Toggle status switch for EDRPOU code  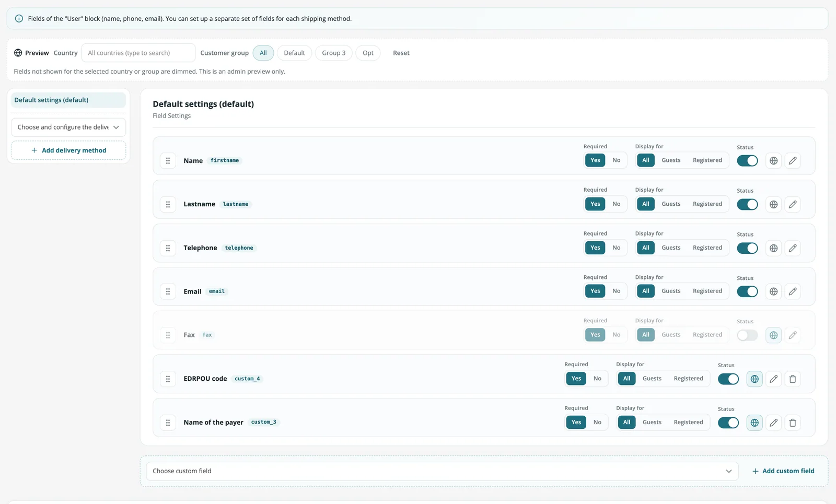click(728, 379)
